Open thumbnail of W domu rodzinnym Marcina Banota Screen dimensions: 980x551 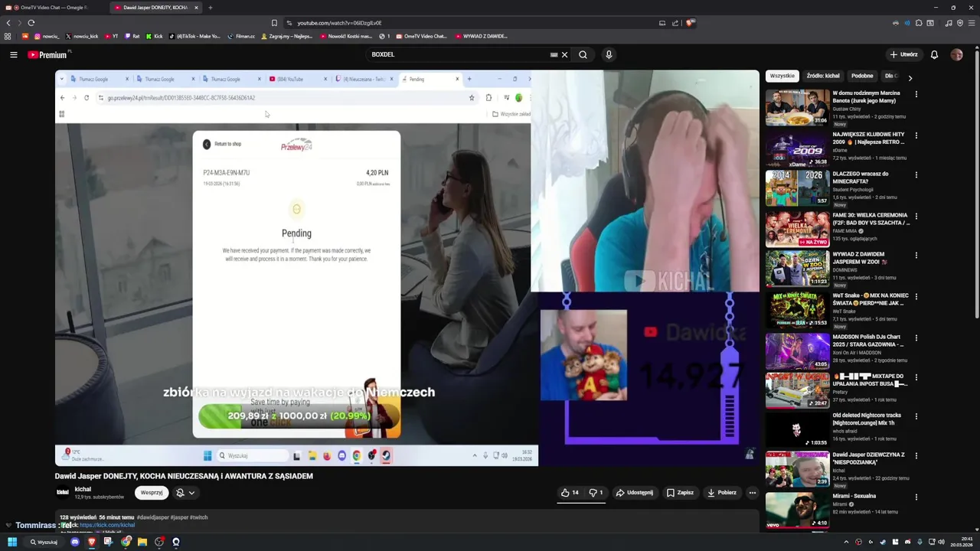coord(798,108)
